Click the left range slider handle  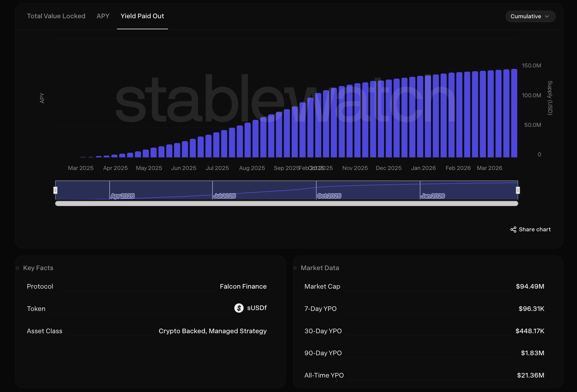pyautogui.click(x=55, y=190)
